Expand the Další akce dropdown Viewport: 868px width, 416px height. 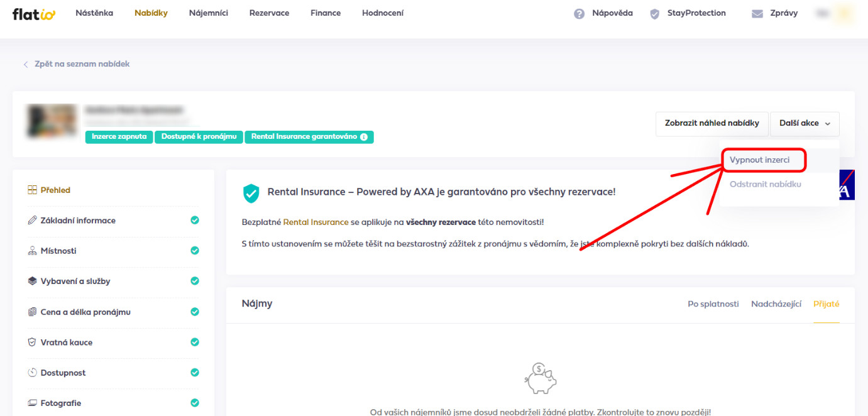coord(805,124)
